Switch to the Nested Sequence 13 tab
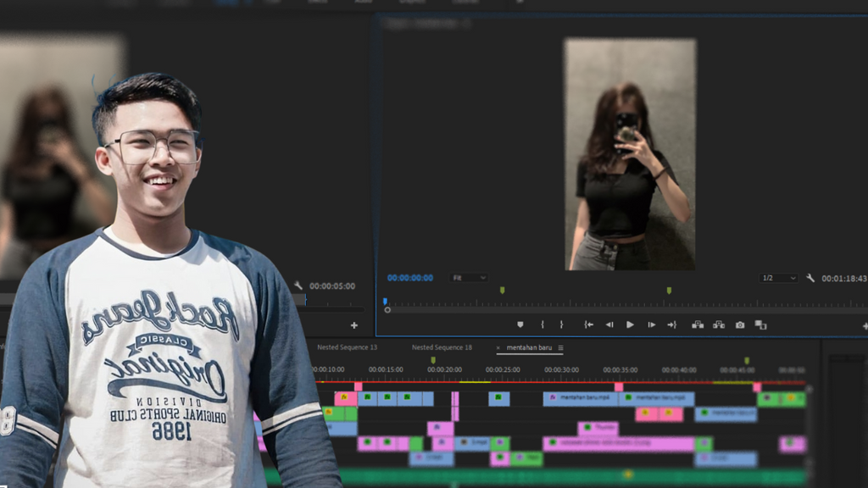The width and height of the screenshot is (868, 488). click(x=347, y=347)
